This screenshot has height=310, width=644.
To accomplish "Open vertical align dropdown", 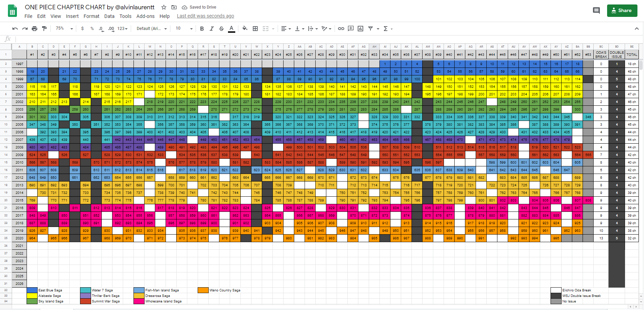I will click(x=300, y=29).
